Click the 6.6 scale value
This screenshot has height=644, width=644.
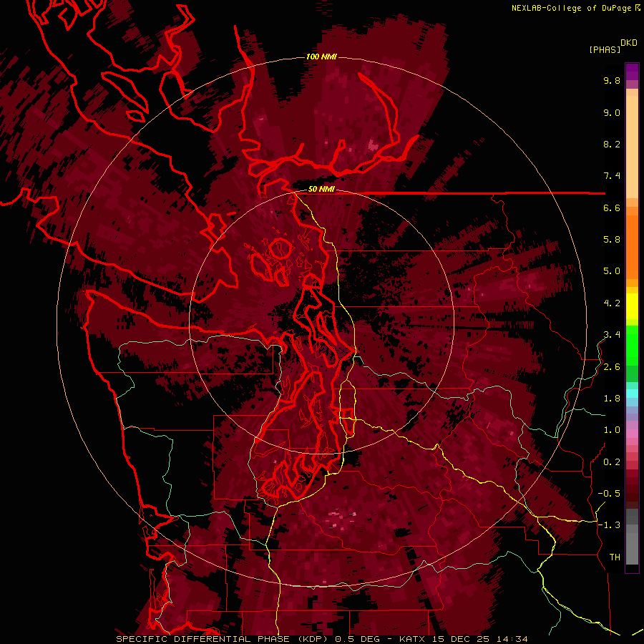coord(612,208)
